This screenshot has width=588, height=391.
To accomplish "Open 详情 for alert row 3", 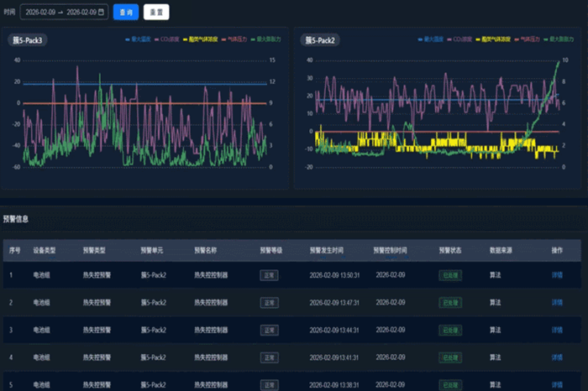I will pyautogui.click(x=556, y=330).
